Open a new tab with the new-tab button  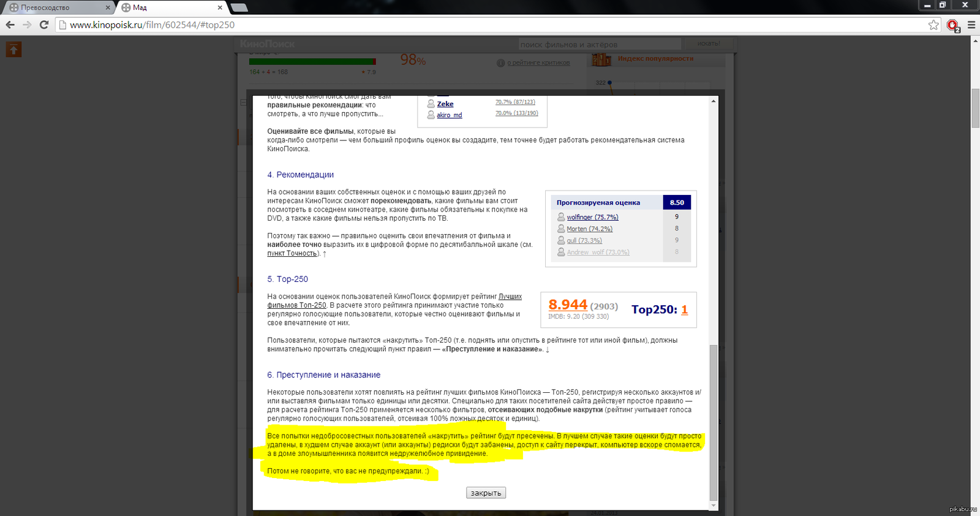239,8
